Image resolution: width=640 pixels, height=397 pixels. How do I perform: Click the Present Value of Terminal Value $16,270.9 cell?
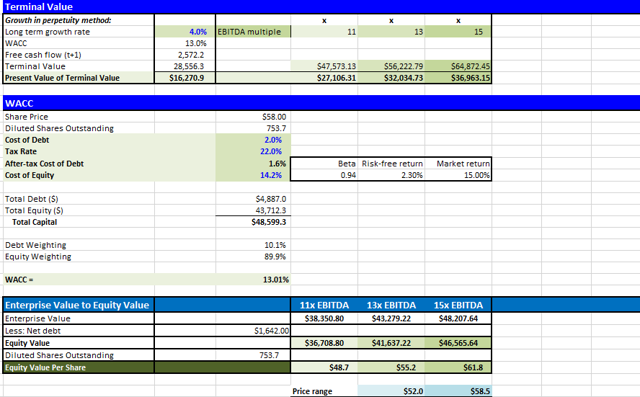click(x=185, y=78)
